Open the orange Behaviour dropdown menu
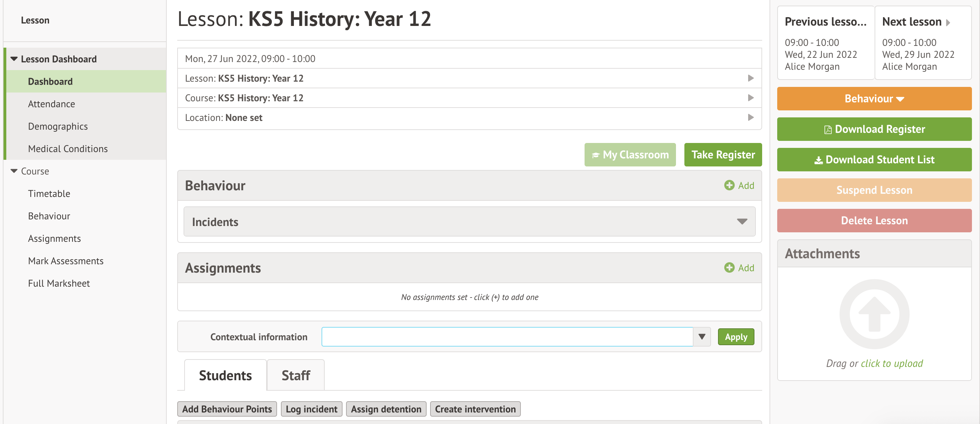 pyautogui.click(x=874, y=99)
